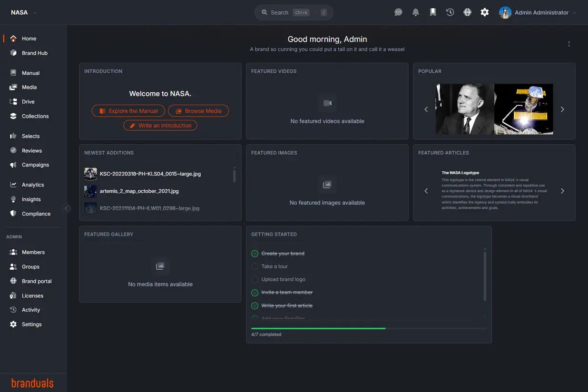Viewport: 588px width, 392px height.
Task: Click the 4/7 completed progress bar
Action: click(369, 328)
